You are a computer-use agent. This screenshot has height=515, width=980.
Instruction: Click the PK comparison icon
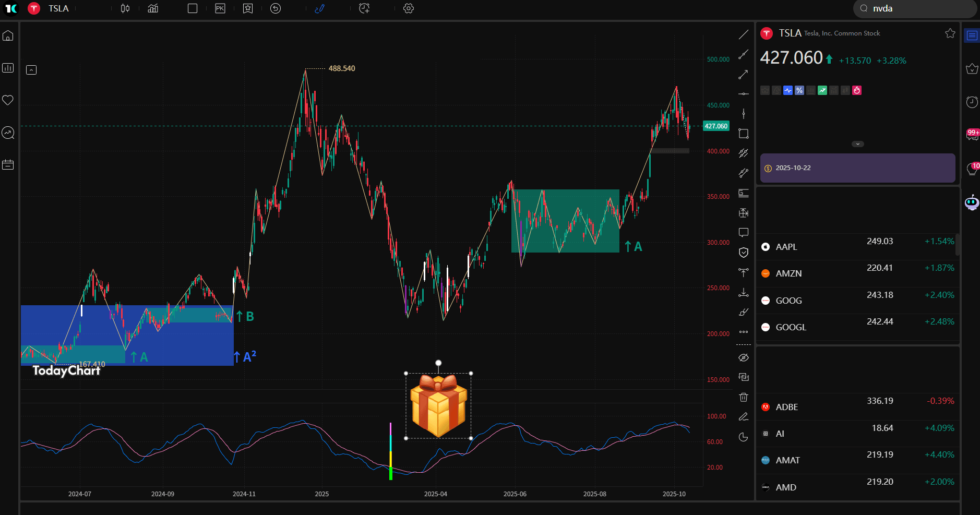(x=220, y=8)
